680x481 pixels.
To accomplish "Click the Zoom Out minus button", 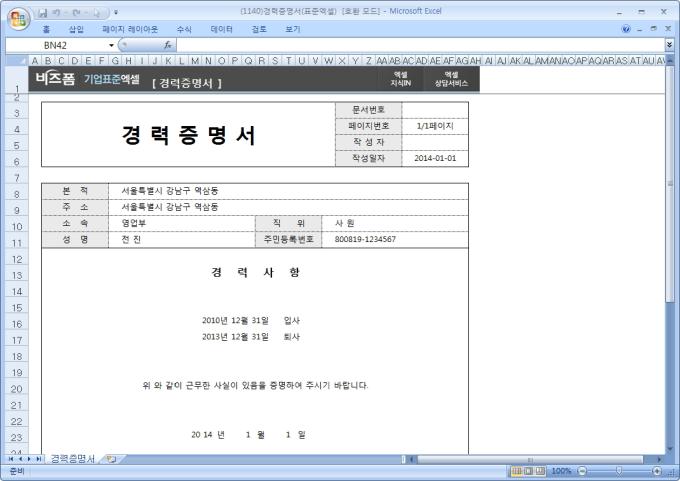I will (x=582, y=471).
